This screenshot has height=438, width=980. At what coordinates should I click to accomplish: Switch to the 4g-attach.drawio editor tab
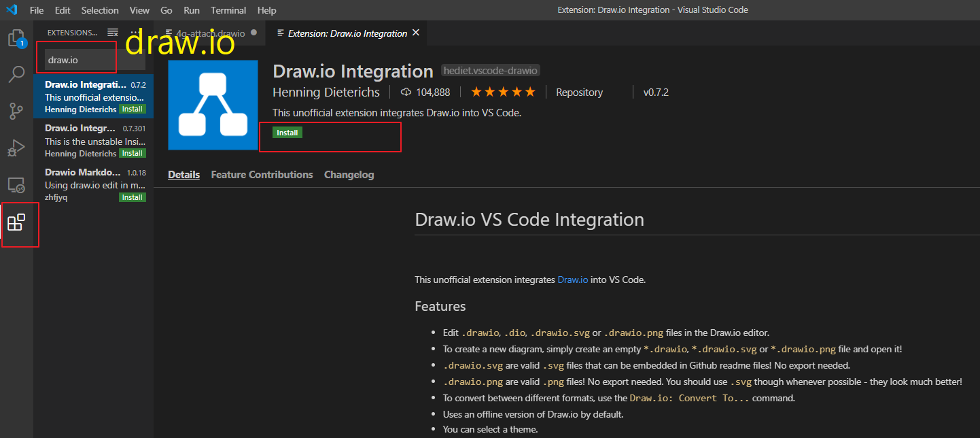pyautogui.click(x=210, y=33)
